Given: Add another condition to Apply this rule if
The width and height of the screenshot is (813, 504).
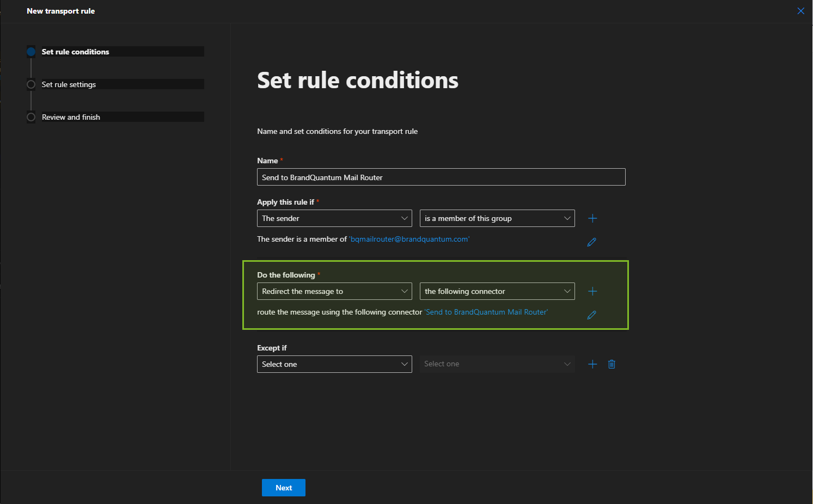Looking at the screenshot, I should click(x=592, y=218).
